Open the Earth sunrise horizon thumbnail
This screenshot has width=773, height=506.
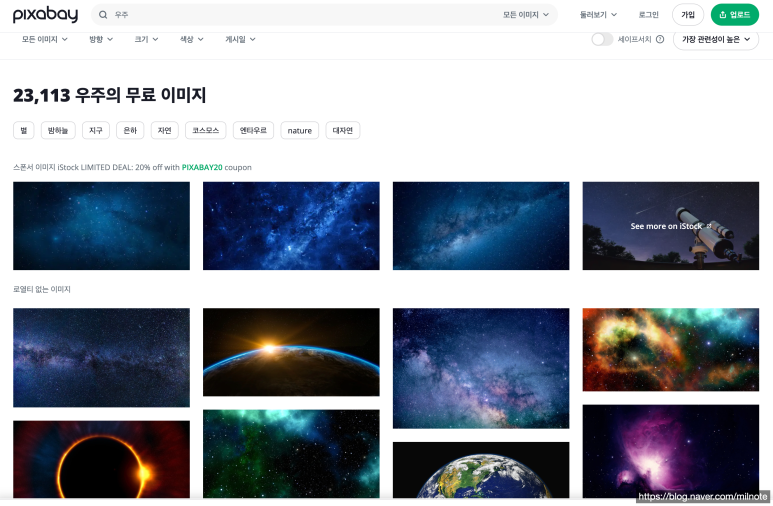[x=291, y=352]
